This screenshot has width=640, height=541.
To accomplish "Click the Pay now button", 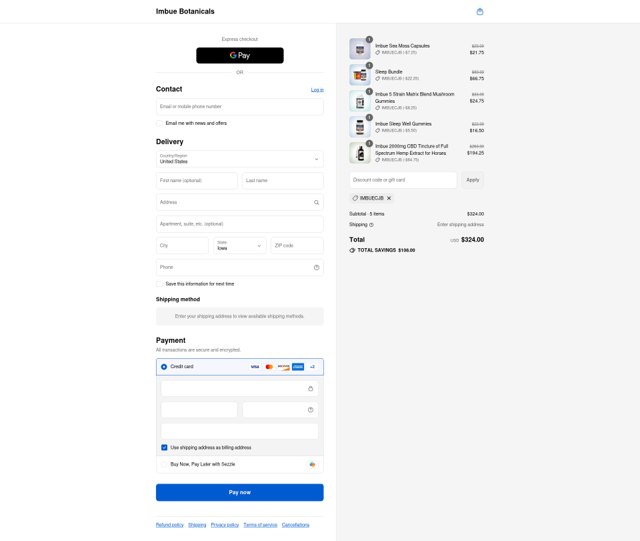I will 240,492.
